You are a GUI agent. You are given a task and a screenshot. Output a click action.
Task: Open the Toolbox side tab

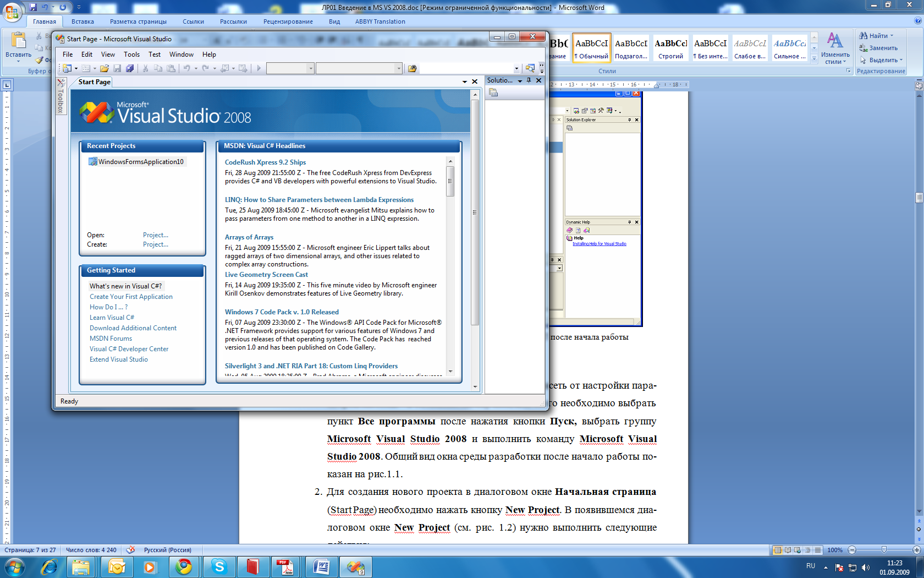pos(61,96)
